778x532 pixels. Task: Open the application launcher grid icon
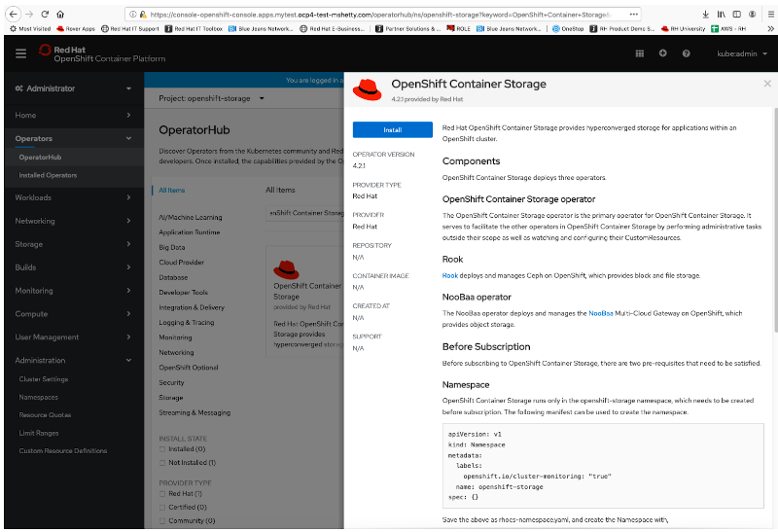(x=640, y=53)
